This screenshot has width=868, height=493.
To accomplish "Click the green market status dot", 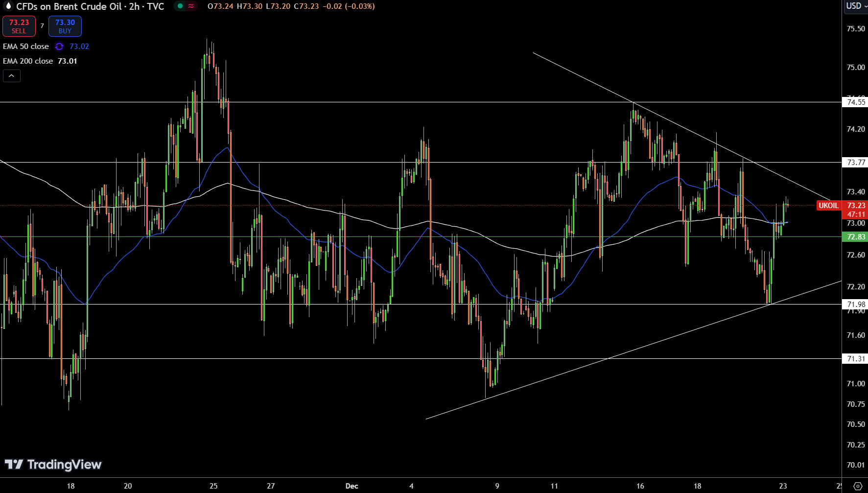I will [x=180, y=6].
